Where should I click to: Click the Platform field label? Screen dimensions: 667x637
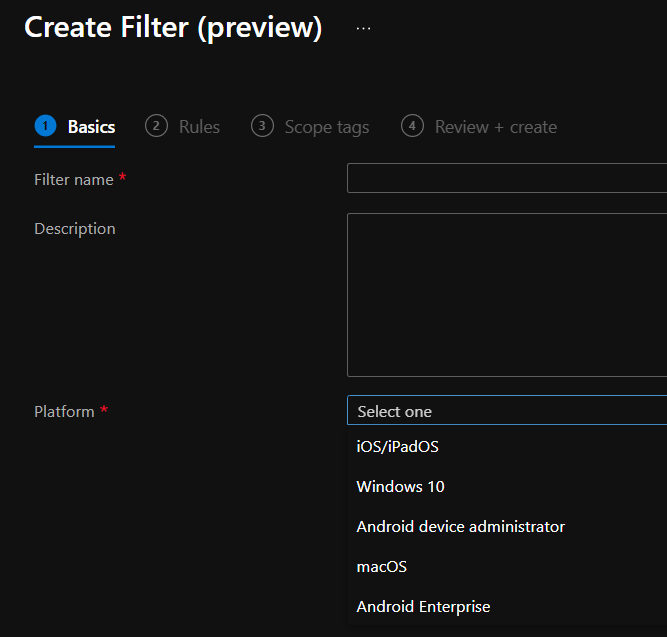[64, 412]
